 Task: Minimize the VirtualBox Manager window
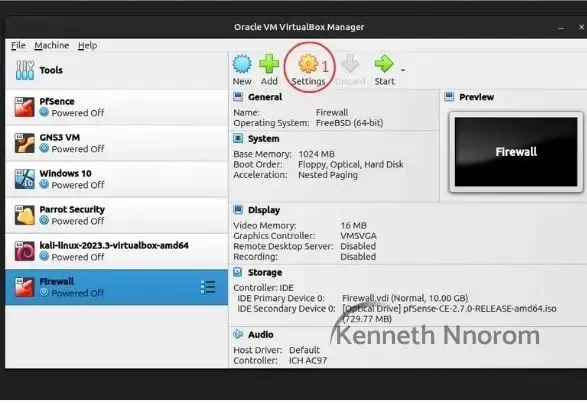pyautogui.click(x=561, y=28)
